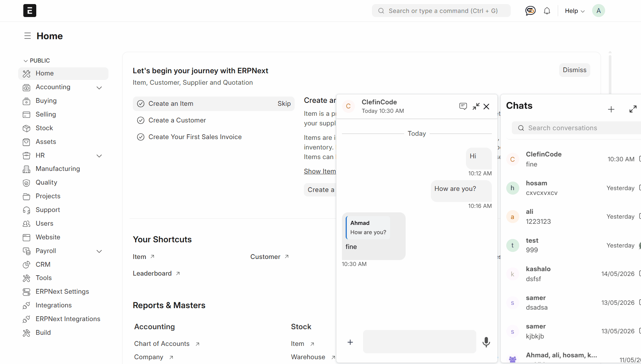Toggle the Create an Item step check
This screenshot has width=641, height=364.
141,104
